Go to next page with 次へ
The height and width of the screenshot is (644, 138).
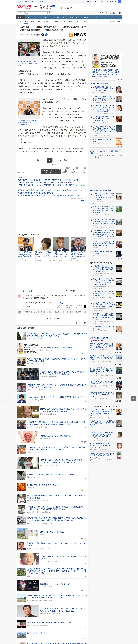tap(66, 160)
